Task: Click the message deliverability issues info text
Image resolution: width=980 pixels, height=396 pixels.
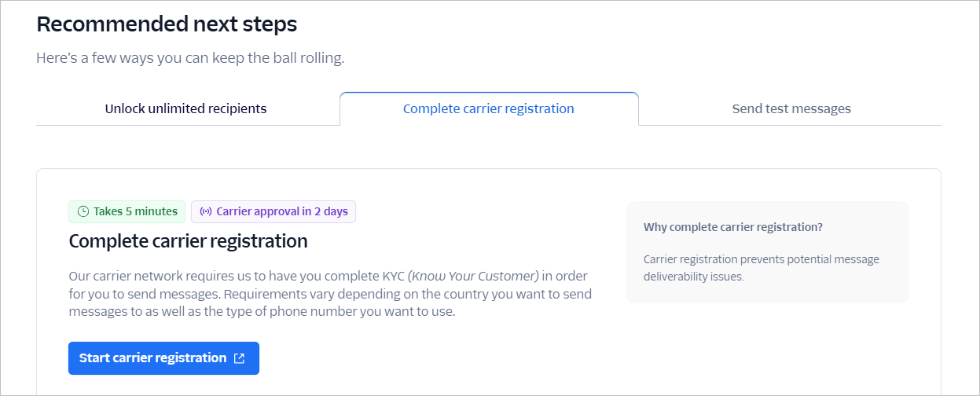Action: pyautogui.click(x=762, y=268)
